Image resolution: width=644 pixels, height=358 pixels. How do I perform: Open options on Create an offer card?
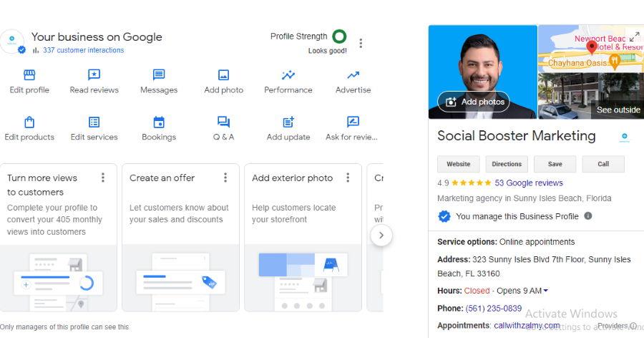[225, 178]
